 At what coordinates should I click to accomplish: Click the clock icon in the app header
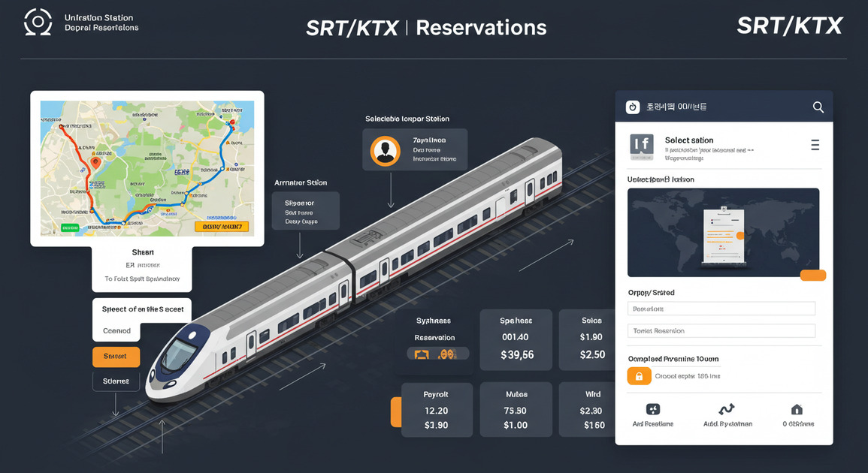point(632,107)
